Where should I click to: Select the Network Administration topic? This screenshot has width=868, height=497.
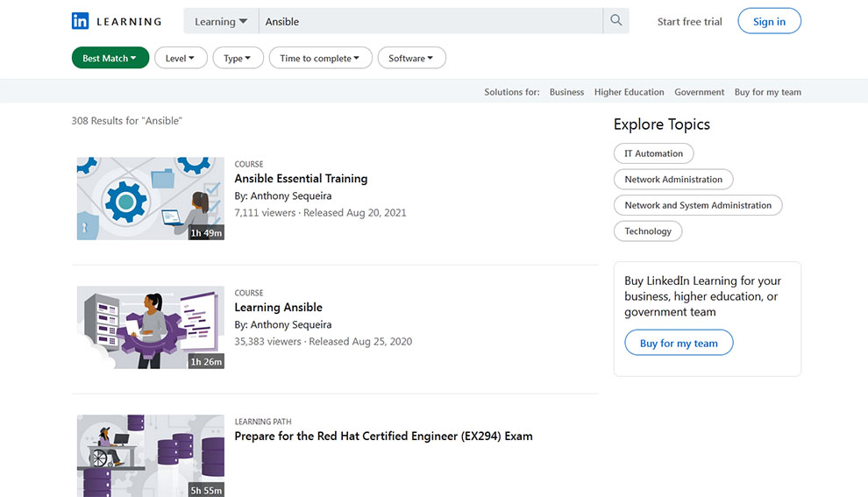click(673, 180)
